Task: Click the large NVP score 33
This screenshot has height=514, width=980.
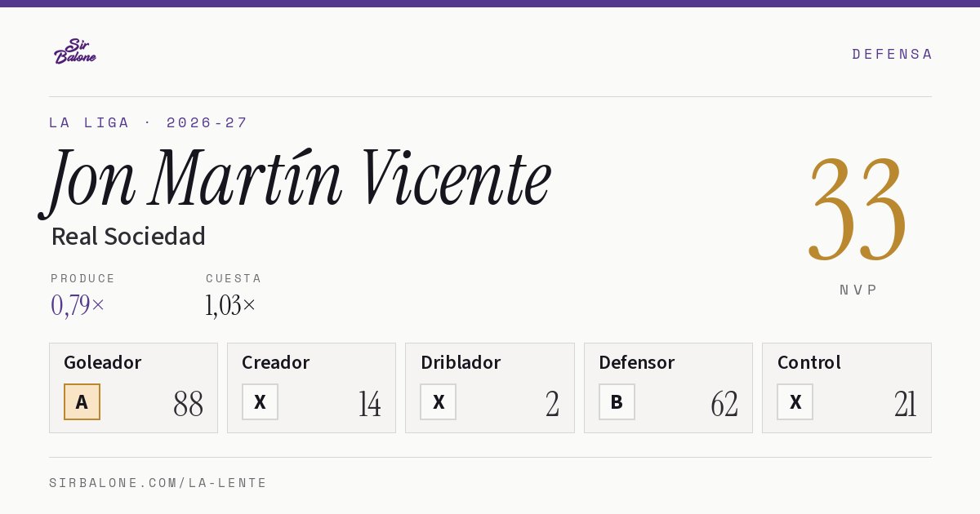Action: (857, 210)
